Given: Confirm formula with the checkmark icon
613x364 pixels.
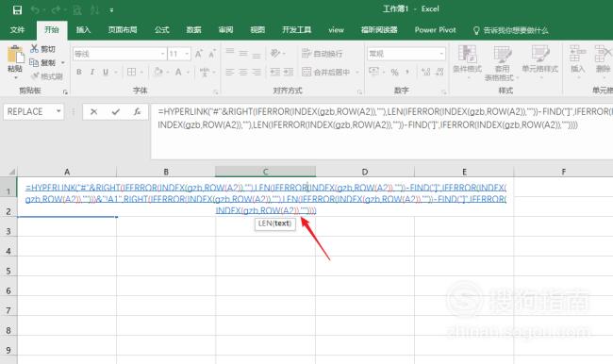Looking at the screenshot, I should coord(115,112).
